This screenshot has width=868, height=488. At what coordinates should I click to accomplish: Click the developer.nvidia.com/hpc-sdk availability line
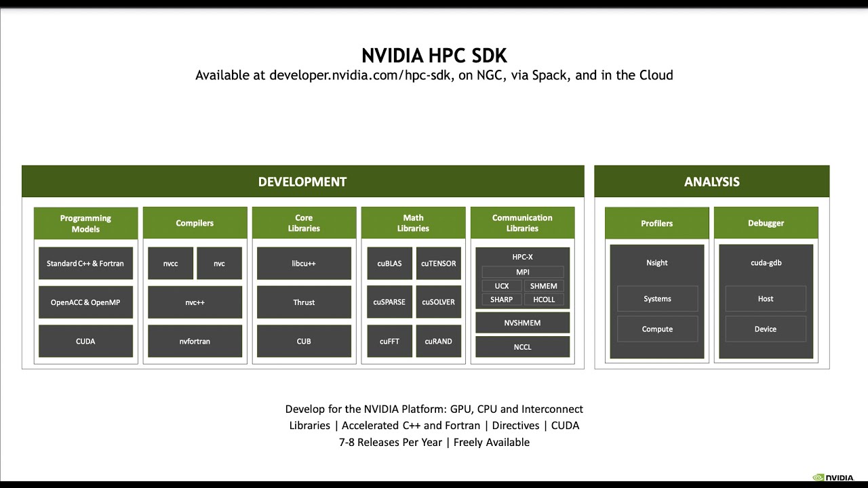coord(434,75)
